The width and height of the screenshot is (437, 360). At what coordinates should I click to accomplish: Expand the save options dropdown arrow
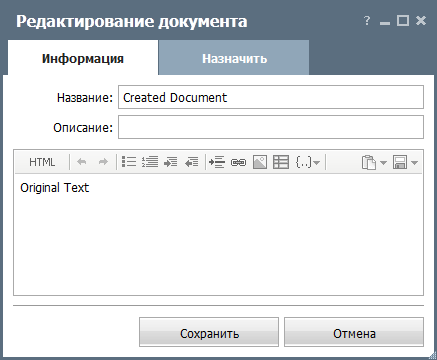pos(414,163)
